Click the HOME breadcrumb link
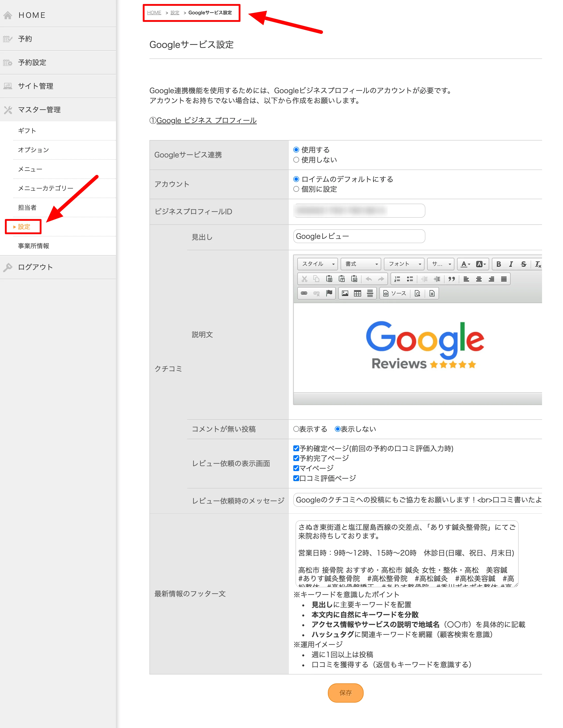The height and width of the screenshot is (728, 563). [154, 13]
